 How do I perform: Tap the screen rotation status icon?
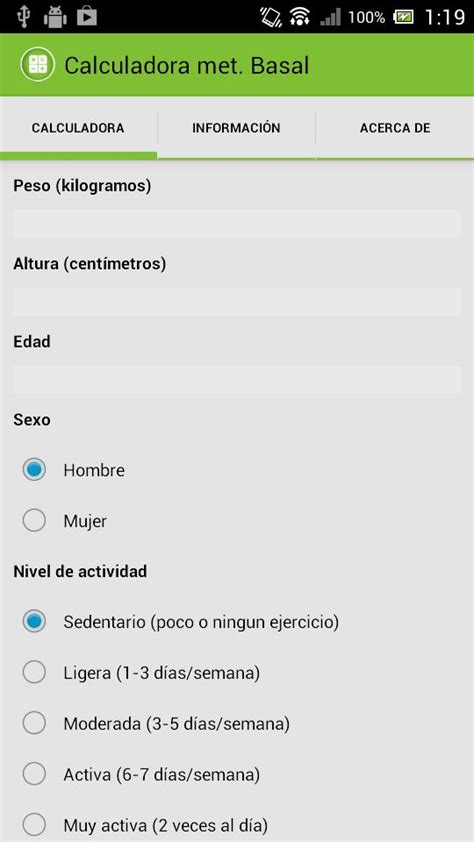click(271, 17)
